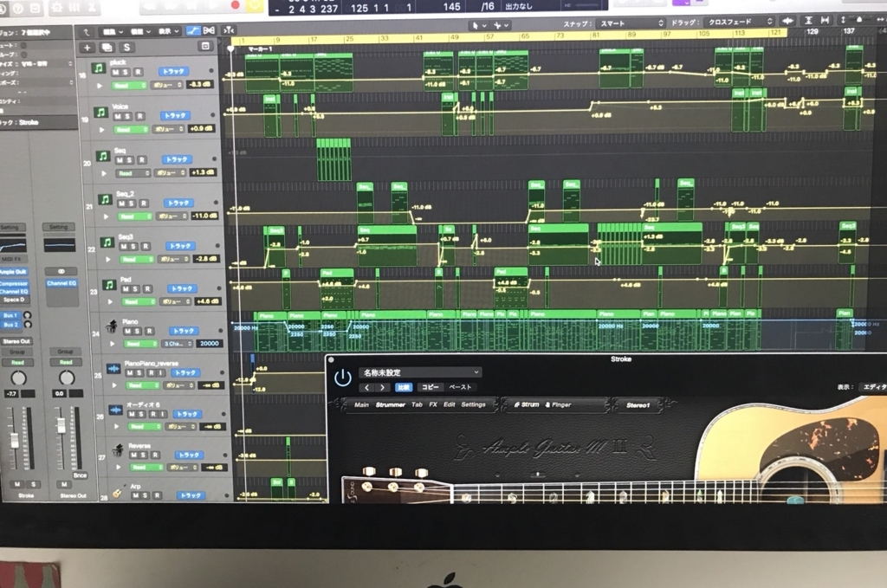Click the Stroke channel volume fader
Screen dimensions: 887x588
coord(14,441)
